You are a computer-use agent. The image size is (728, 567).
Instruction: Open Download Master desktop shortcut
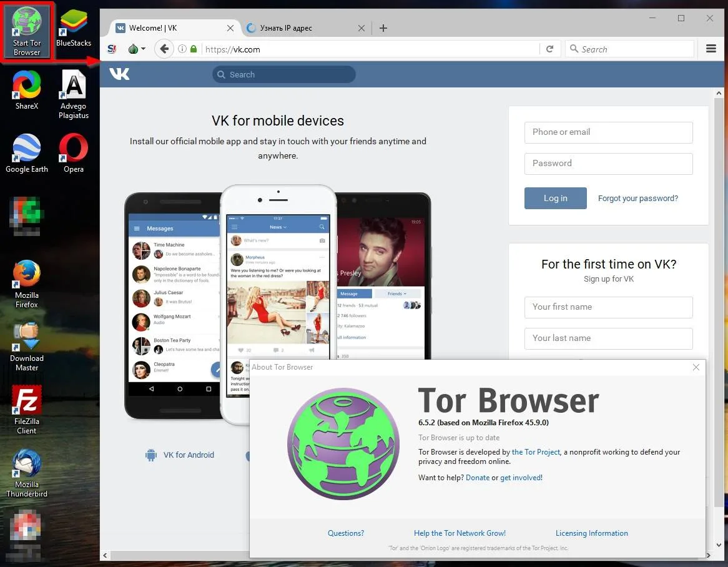click(26, 347)
